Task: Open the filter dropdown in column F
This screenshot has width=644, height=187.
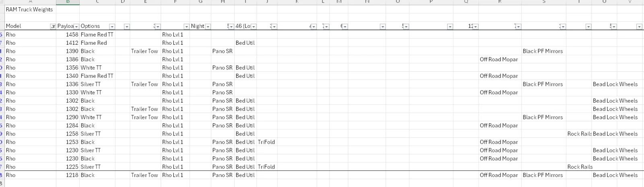Action: click(x=186, y=27)
